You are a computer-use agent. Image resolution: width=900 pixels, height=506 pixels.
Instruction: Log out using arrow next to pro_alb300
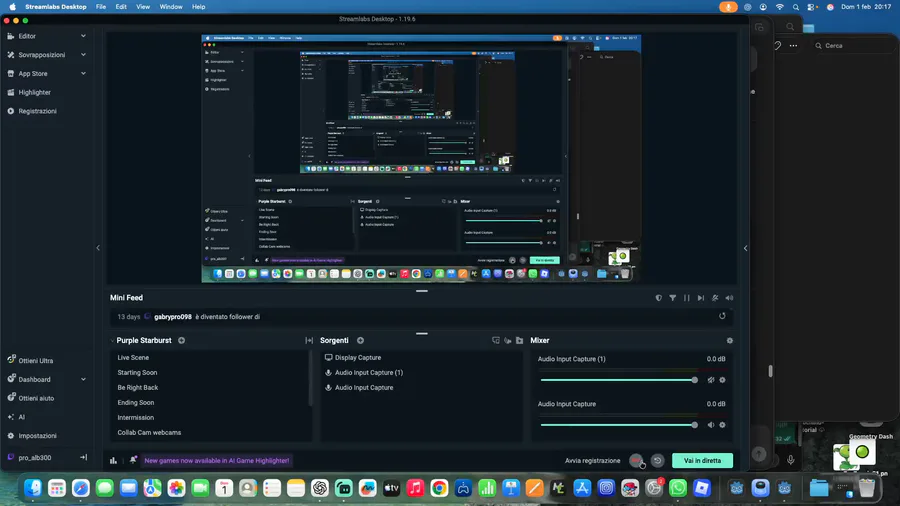(x=83, y=457)
